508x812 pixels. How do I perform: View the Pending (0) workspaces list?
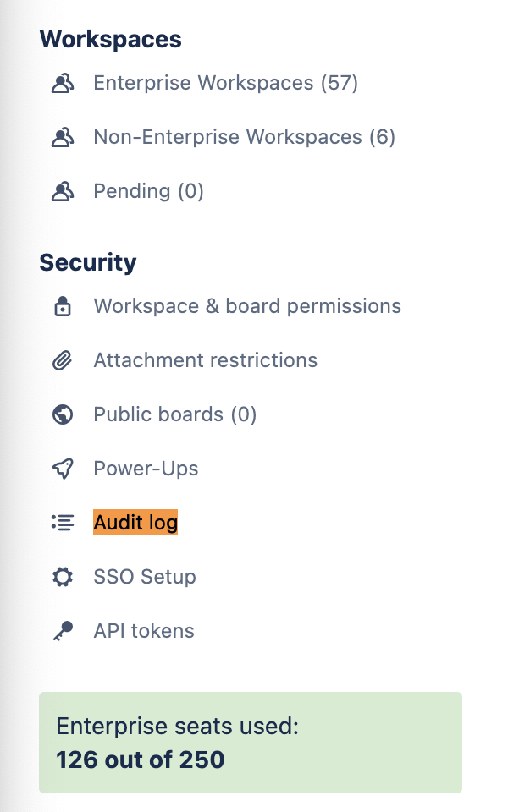coord(149,191)
